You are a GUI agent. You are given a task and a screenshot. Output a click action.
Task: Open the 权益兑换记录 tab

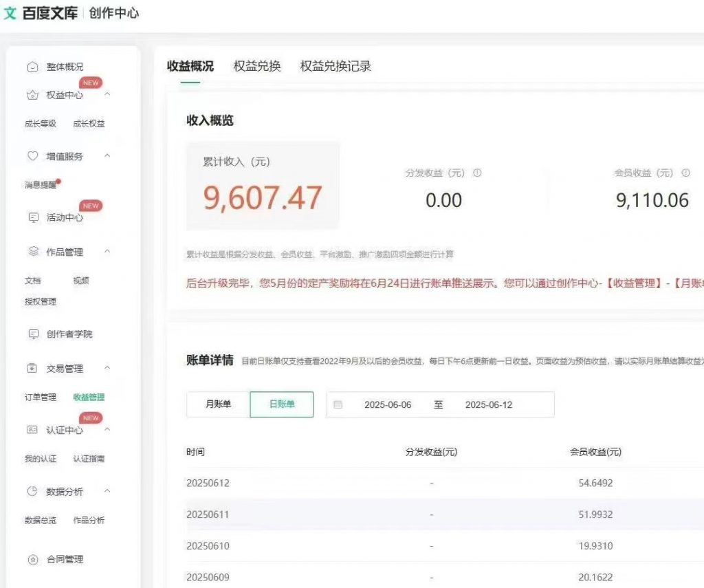point(335,66)
